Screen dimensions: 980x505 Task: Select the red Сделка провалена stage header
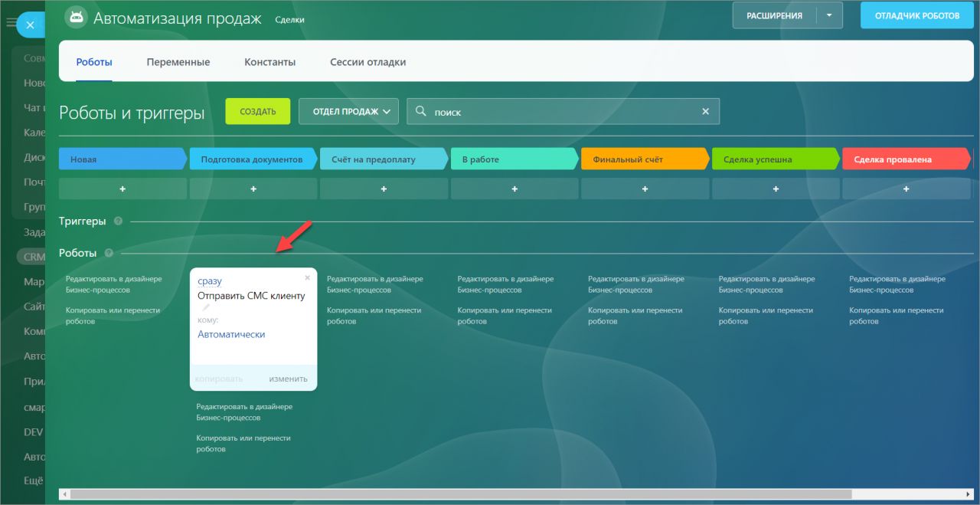pos(906,159)
